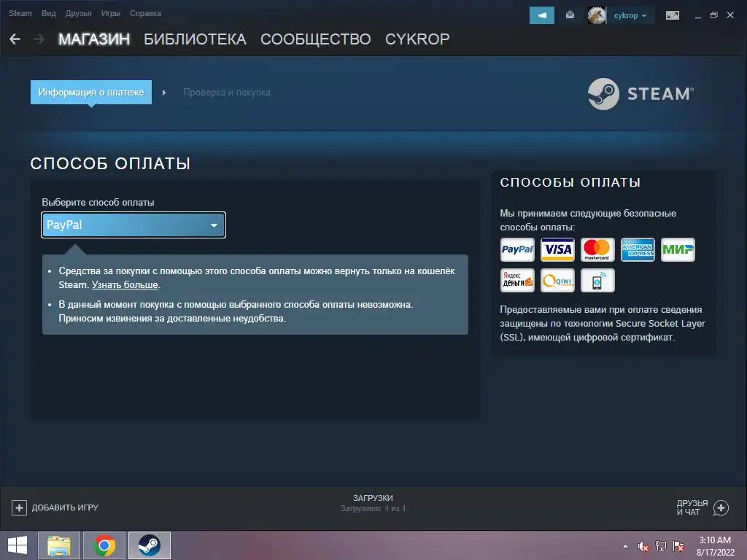Viewport: 747px width, 560px height.
Task: Select the Информация о платеже step
Action: 91,93
